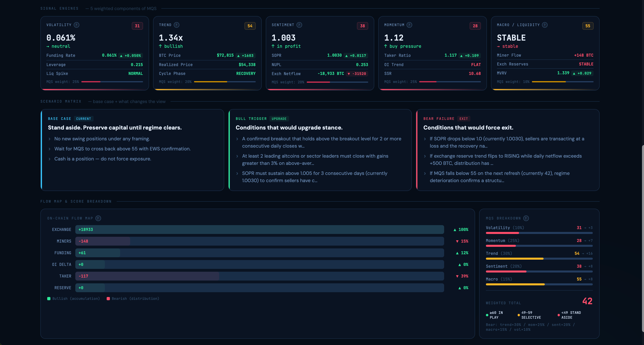
Task: Click the Momentum card help icon
Action: click(x=409, y=25)
